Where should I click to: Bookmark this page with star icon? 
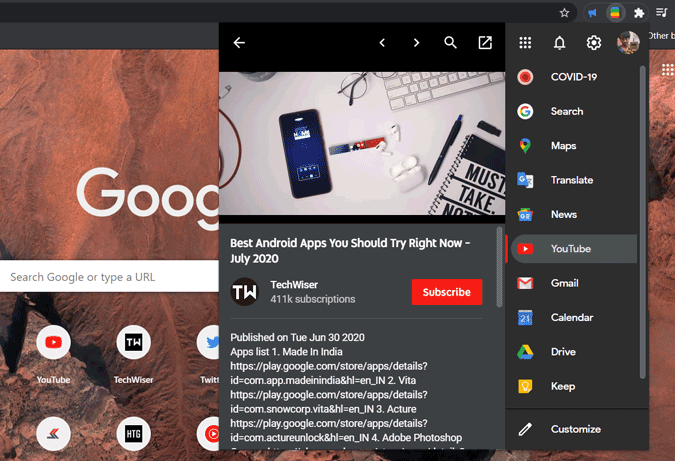[x=564, y=13]
